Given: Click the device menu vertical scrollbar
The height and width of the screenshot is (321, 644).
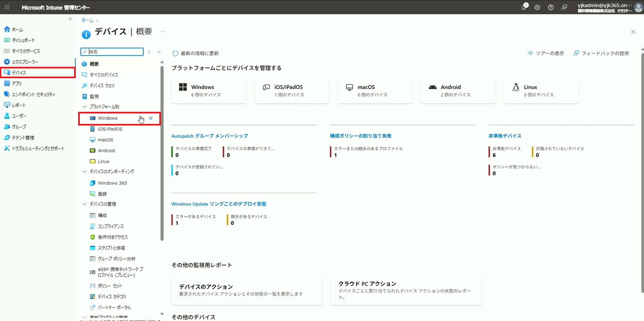Looking at the screenshot, I should coord(162,151).
